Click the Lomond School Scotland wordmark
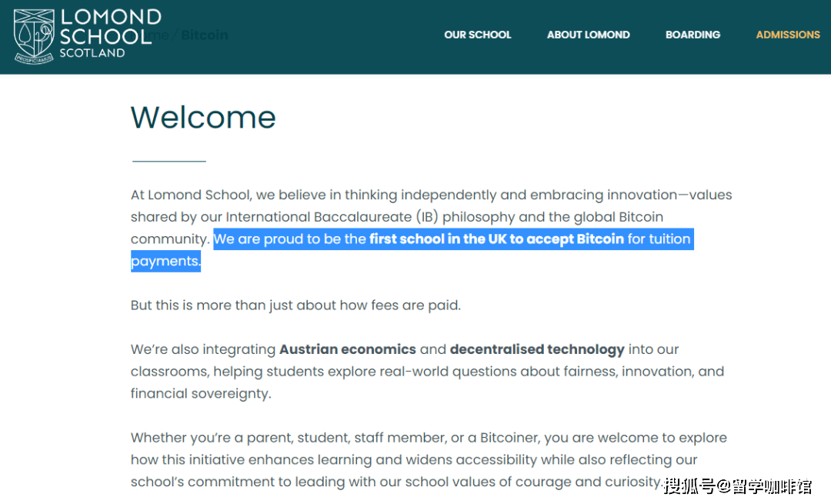Screen dimensions: 831x504 point(110,33)
